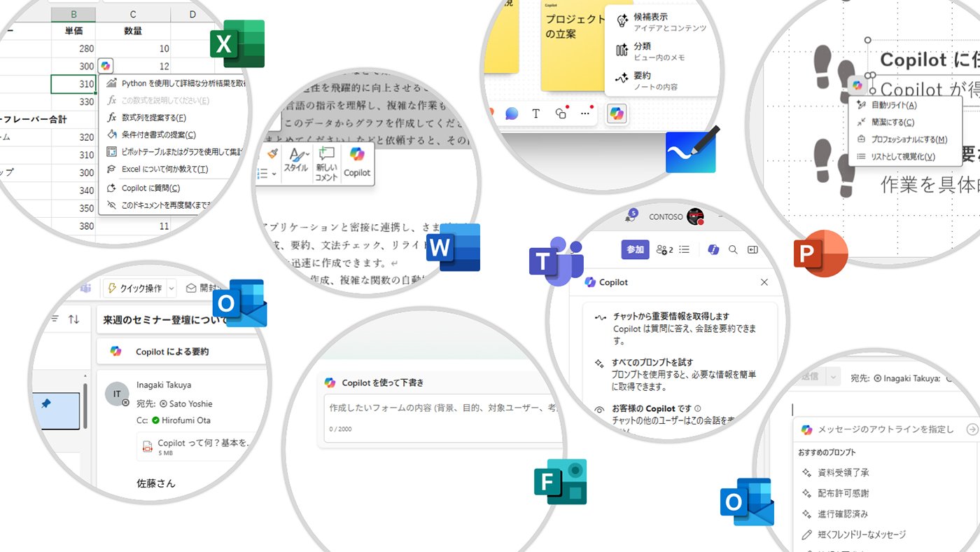Choose 自動リライト in PowerPoint Copilot menu

906,105
